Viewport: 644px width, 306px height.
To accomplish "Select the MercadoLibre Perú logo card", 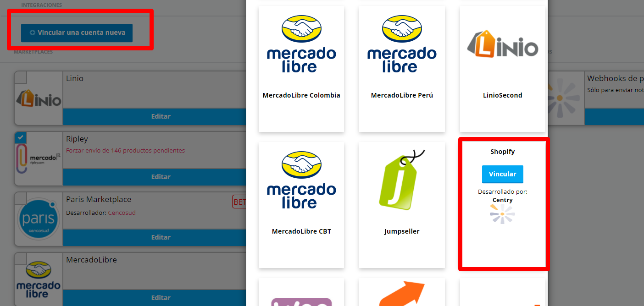I will (x=402, y=69).
